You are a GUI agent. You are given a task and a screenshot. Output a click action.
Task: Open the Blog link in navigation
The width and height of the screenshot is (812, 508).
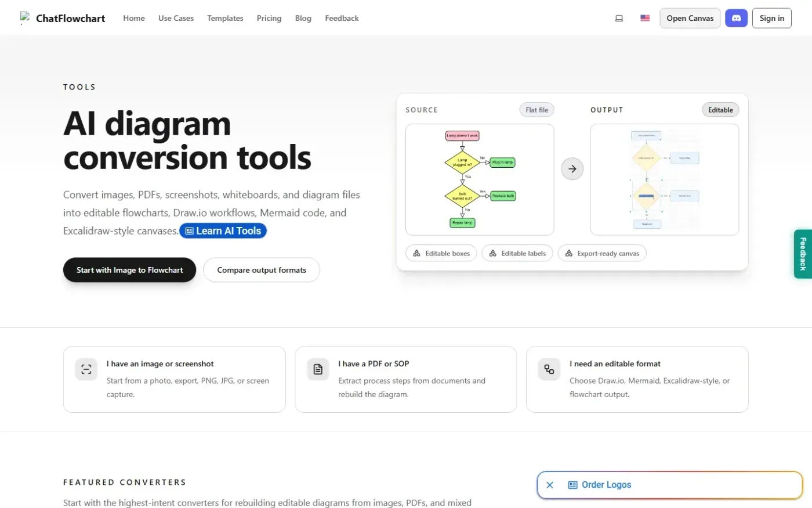coord(303,18)
